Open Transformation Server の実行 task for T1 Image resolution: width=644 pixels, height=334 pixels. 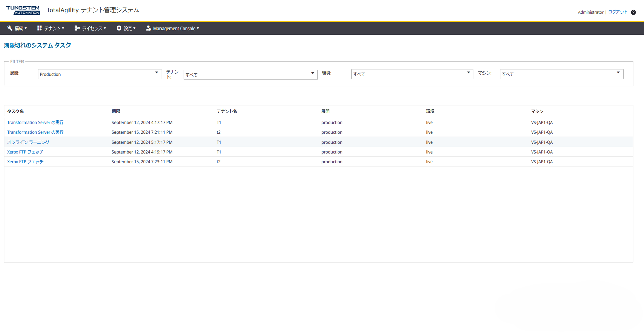(35, 122)
